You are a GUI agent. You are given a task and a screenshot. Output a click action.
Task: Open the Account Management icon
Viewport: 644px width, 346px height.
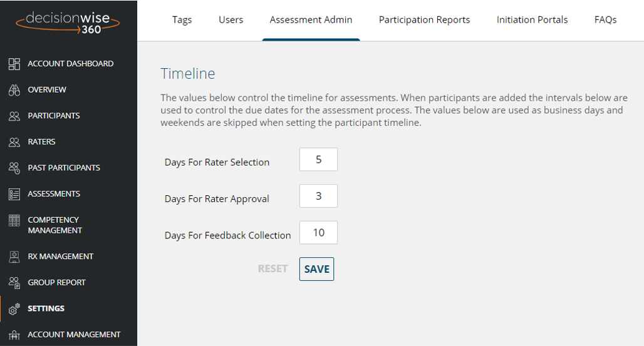coord(14,335)
